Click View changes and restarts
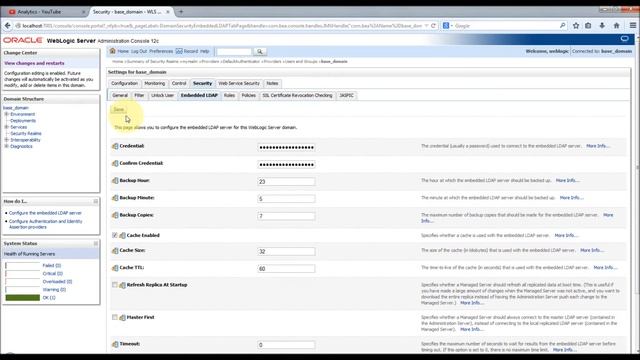The height and width of the screenshot is (360, 640). [34, 63]
